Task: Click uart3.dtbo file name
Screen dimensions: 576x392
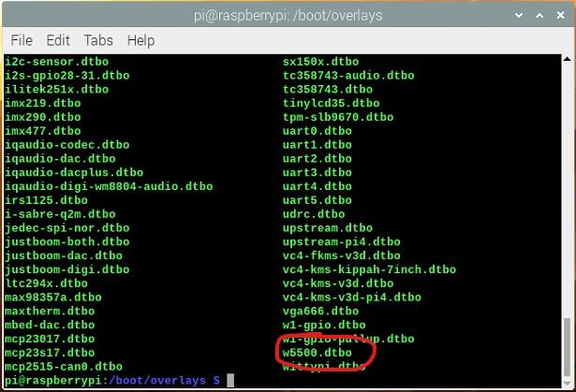Action: click(318, 172)
